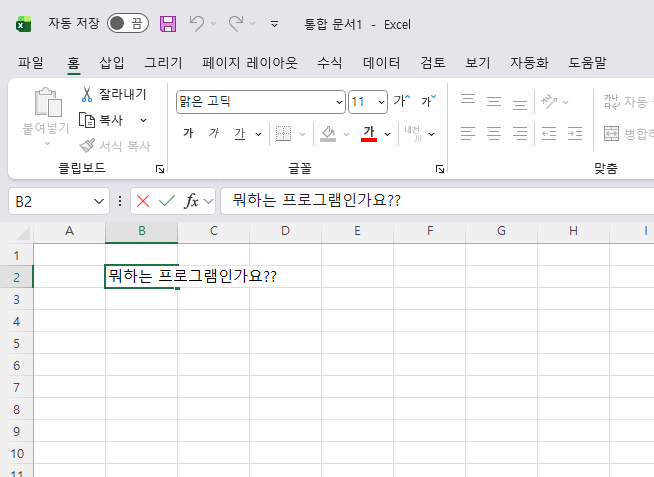654x477 pixels.
Task: Expand the font size 11 dropdown
Action: click(x=381, y=101)
